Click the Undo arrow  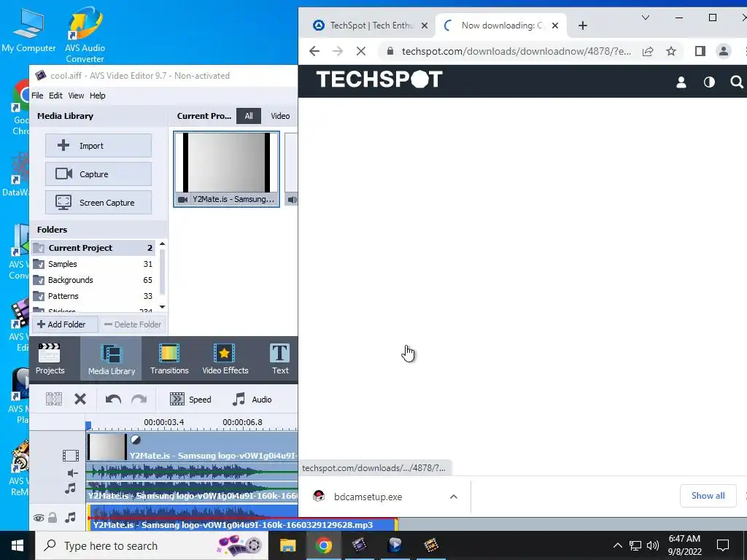tap(113, 399)
